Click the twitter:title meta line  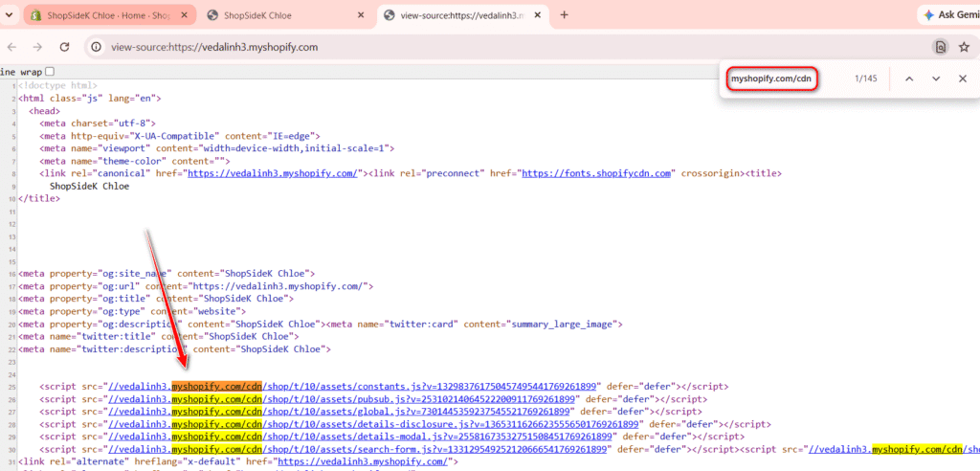[x=158, y=337]
